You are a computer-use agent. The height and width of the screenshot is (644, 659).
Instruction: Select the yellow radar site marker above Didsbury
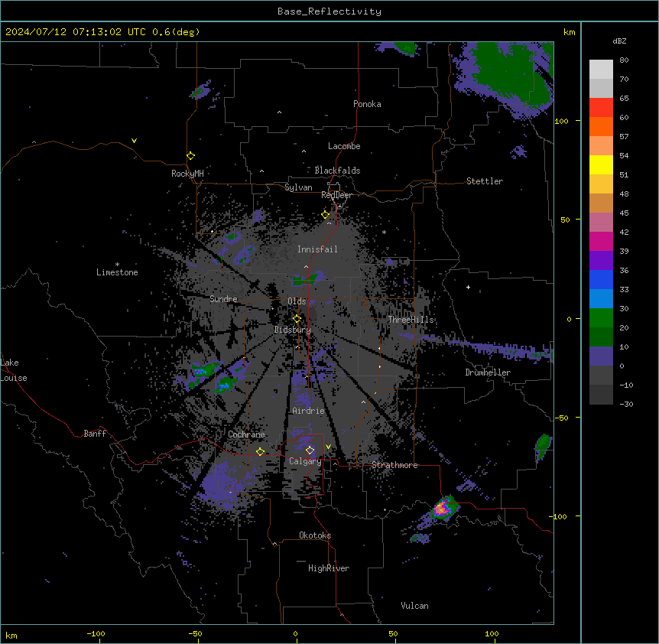297,319
